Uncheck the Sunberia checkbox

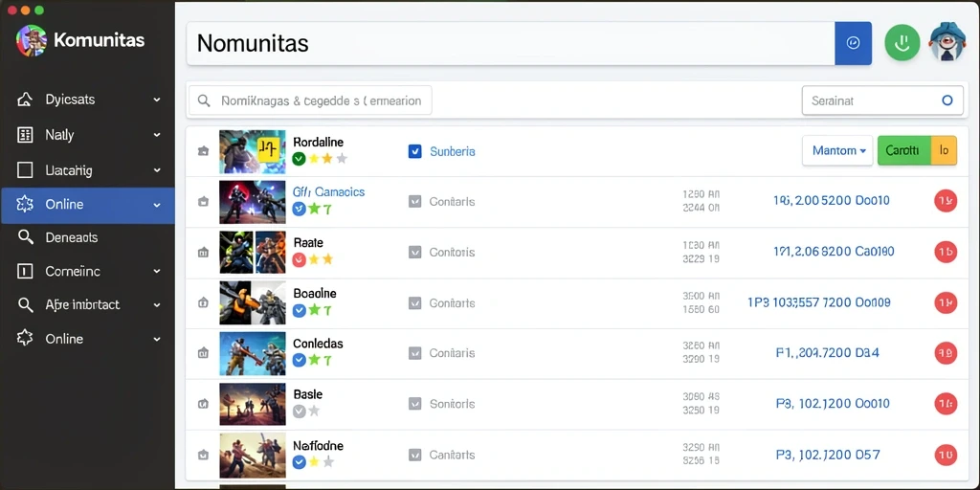(x=414, y=151)
